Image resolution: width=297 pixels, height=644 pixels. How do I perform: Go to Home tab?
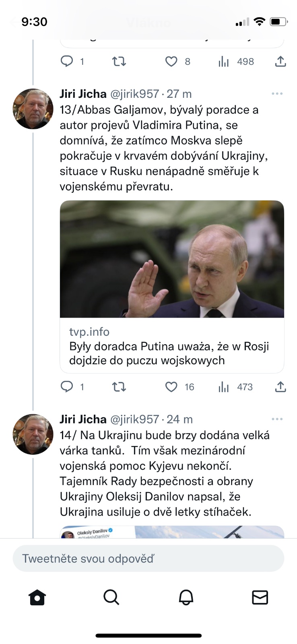[37, 598]
